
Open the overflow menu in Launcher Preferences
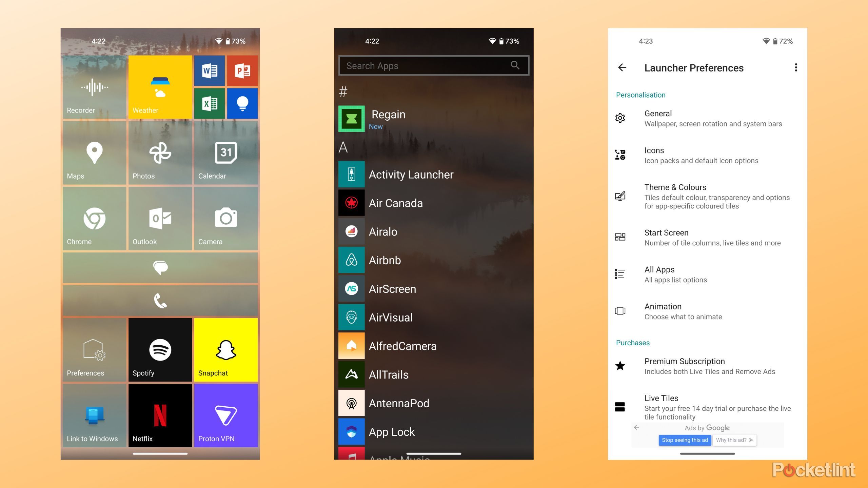pos(795,67)
